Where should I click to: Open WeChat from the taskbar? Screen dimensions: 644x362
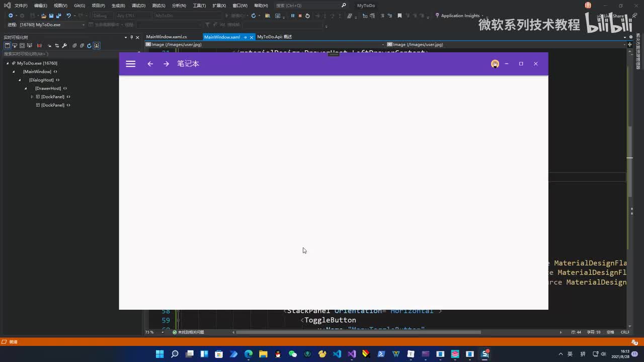pos(293,354)
